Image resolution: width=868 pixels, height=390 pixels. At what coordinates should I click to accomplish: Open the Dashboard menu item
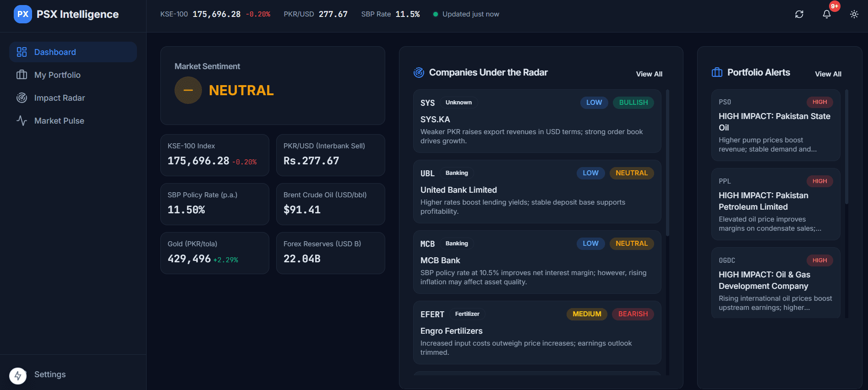click(x=73, y=52)
